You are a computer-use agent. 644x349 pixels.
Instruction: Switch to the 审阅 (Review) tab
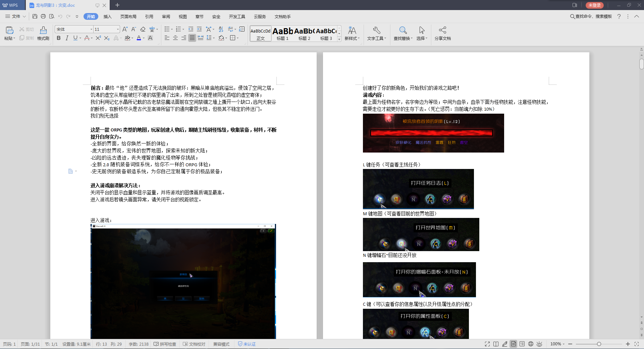(166, 16)
